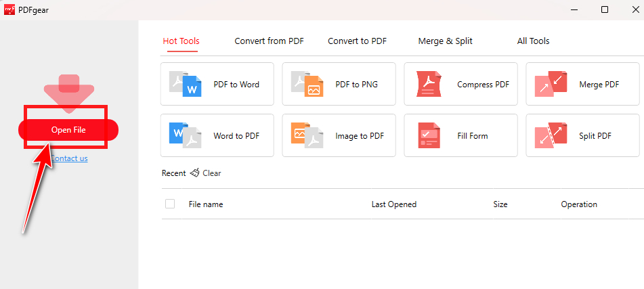Start the Image to PDF tool
The width and height of the screenshot is (644, 289).
(x=339, y=135)
